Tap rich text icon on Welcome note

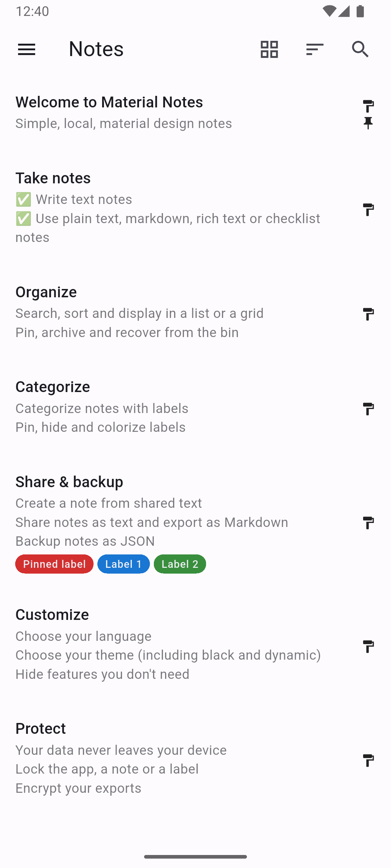[368, 106]
